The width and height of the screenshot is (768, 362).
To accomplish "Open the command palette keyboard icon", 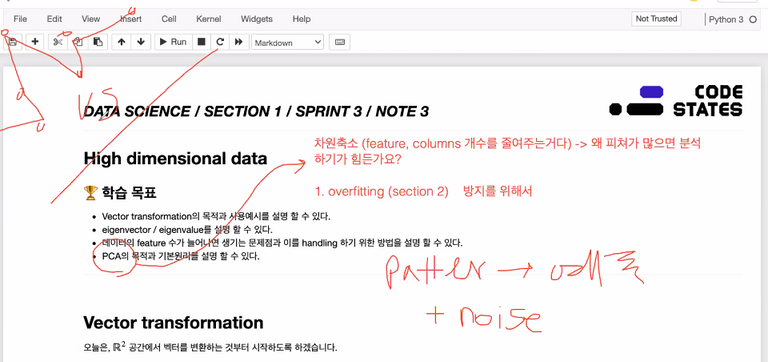I will click(x=339, y=42).
